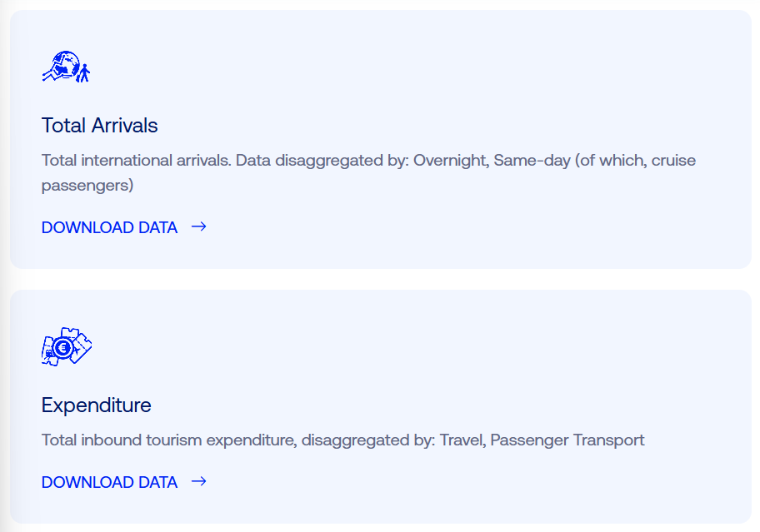Click 'cruise' in the Arrivals description
The image size is (760, 532).
[673, 160]
